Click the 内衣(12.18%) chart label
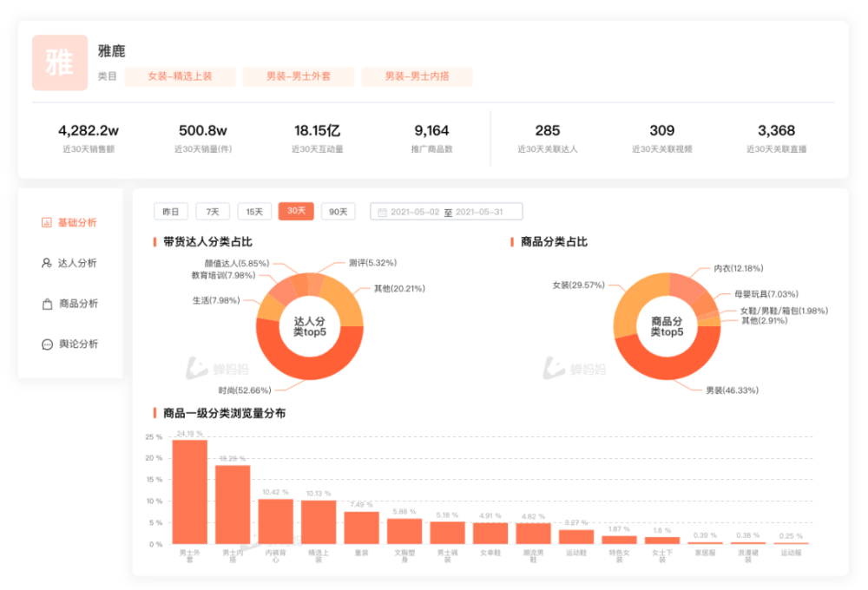The height and width of the screenshot is (590, 868). tap(739, 268)
